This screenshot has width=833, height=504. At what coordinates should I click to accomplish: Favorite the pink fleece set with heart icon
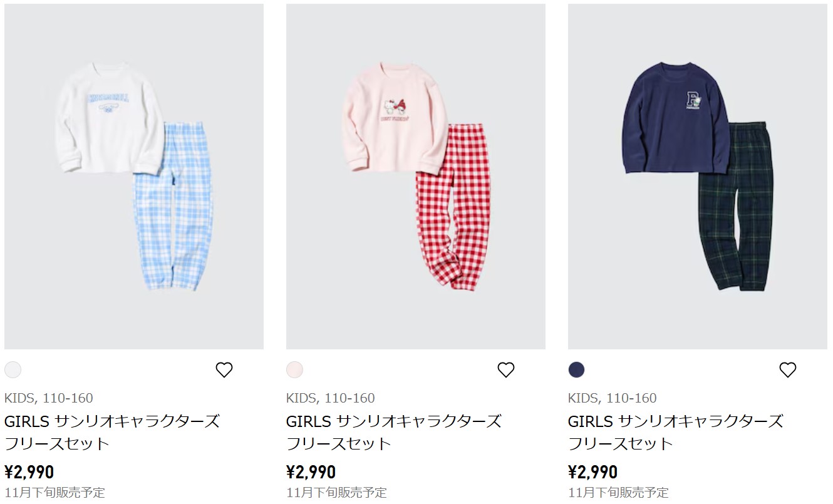[506, 370]
